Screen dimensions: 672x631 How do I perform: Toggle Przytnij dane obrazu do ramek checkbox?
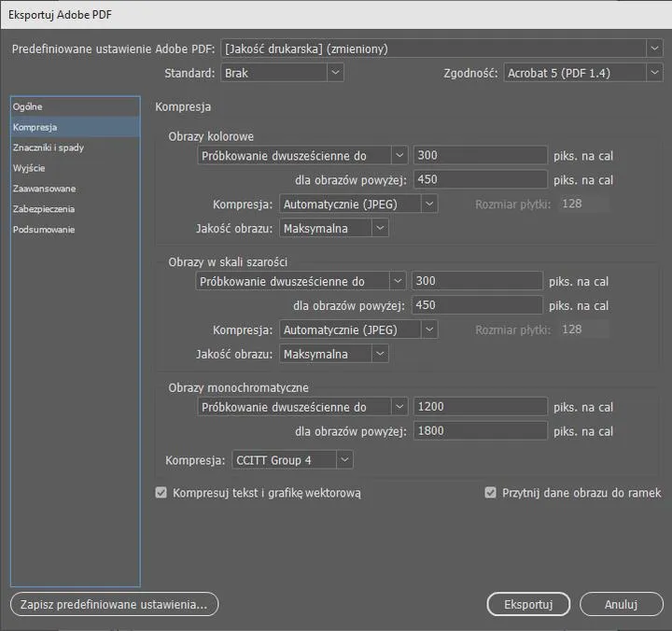coord(491,493)
